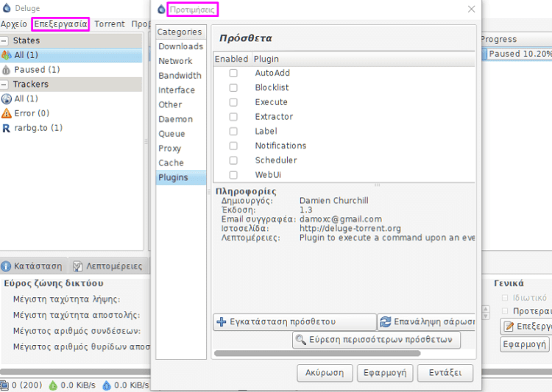Click the upload speed icon in status bar
This screenshot has width=552, height=392.
106,385
